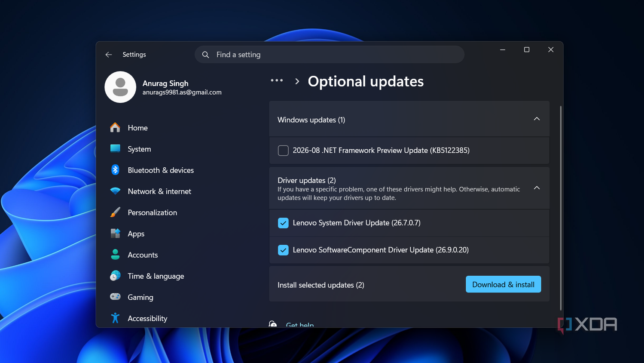This screenshot has height=363, width=644.
Task: Click the Accessibility figure icon
Action: pyautogui.click(x=115, y=318)
